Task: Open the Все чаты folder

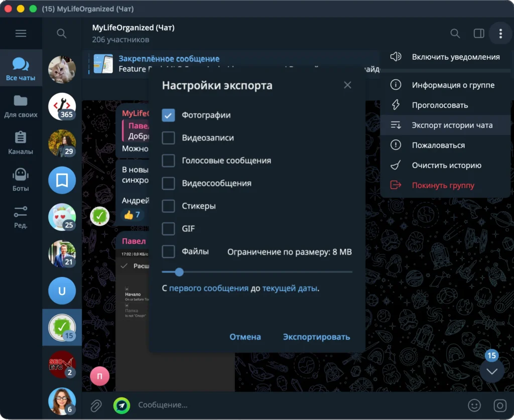Action: (21, 69)
